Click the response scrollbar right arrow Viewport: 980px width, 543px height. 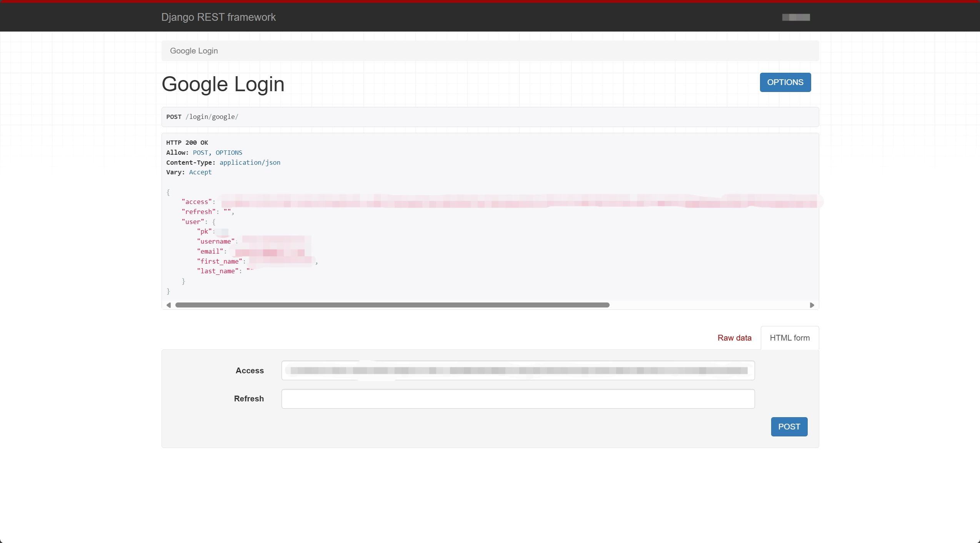[x=812, y=305]
